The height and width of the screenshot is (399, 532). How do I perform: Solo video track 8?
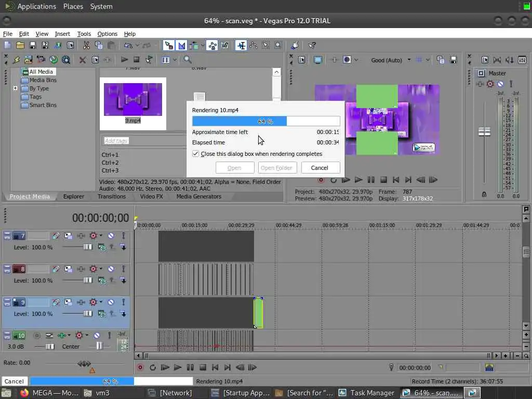pyautogui.click(x=123, y=269)
